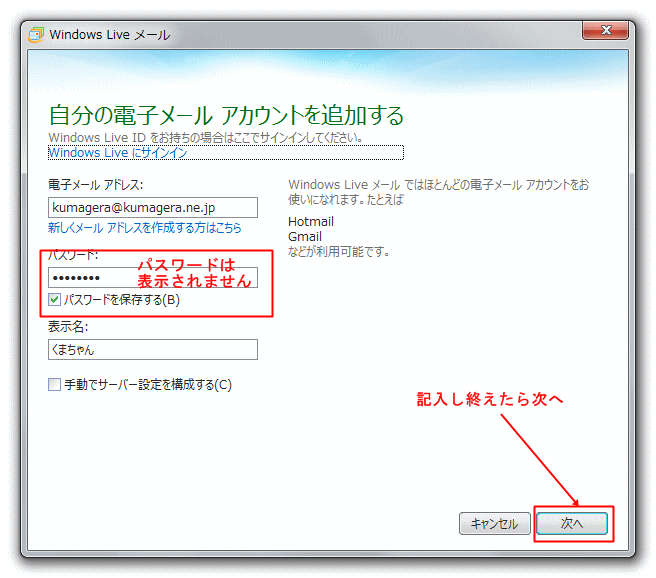
Task: Click the Gmail text
Action: tap(305, 237)
